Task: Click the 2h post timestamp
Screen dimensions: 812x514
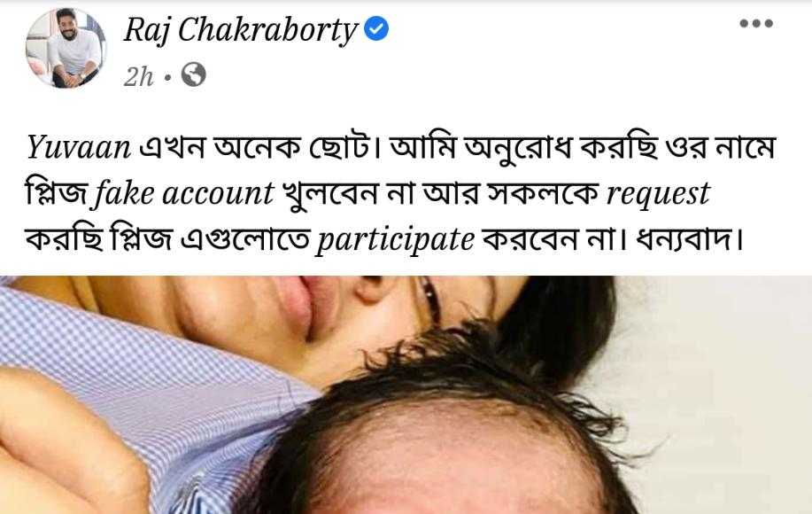Action: [138, 77]
